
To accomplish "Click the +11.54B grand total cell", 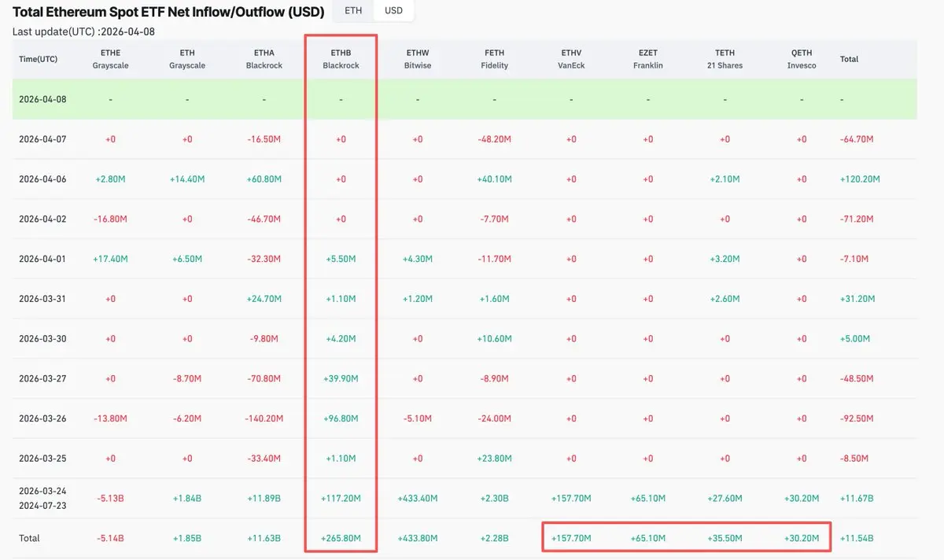I will click(x=856, y=539).
